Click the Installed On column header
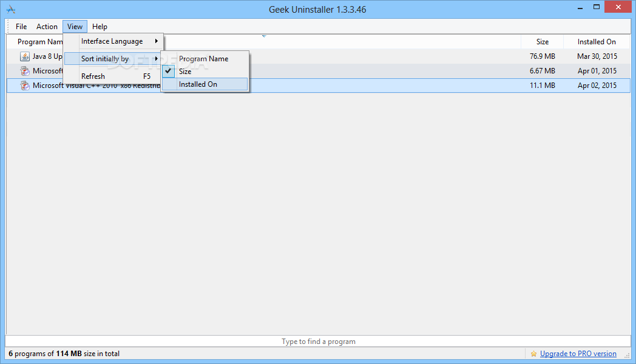Screen dimensions: 636x364 [x=597, y=42]
